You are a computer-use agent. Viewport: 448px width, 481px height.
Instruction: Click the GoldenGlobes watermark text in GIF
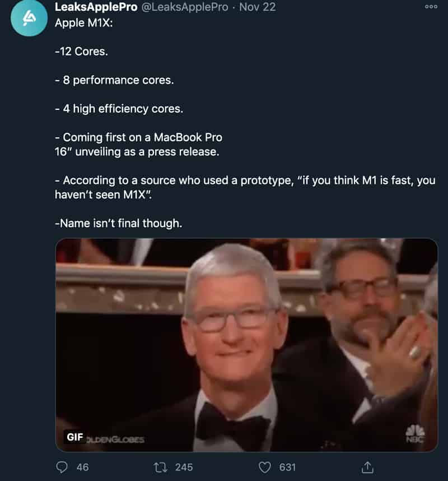[x=115, y=440]
